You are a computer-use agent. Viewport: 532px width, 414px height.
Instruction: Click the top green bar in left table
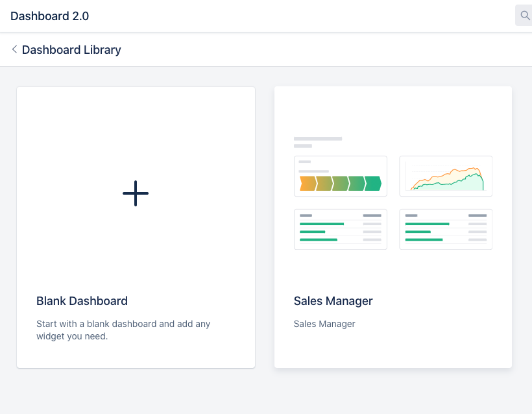322,224
